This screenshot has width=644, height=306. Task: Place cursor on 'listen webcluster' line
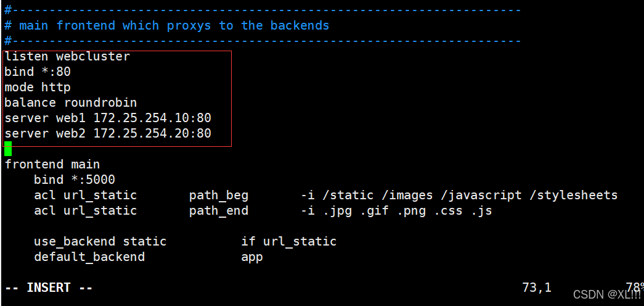click(67, 56)
